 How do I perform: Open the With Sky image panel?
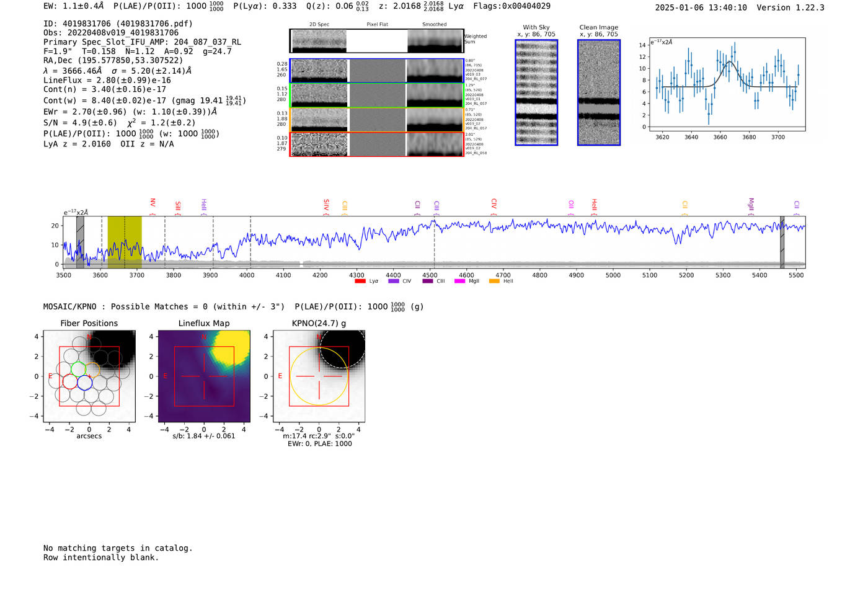coord(536,92)
